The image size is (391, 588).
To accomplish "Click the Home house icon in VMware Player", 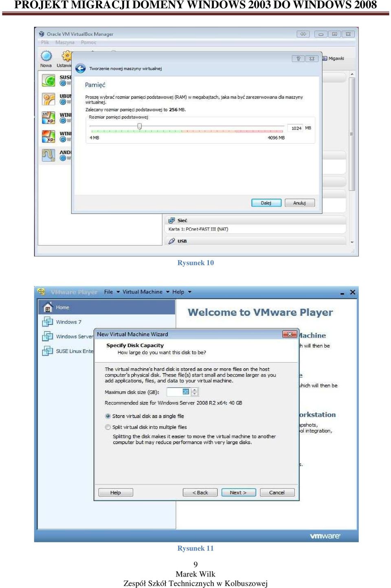I will point(48,307).
